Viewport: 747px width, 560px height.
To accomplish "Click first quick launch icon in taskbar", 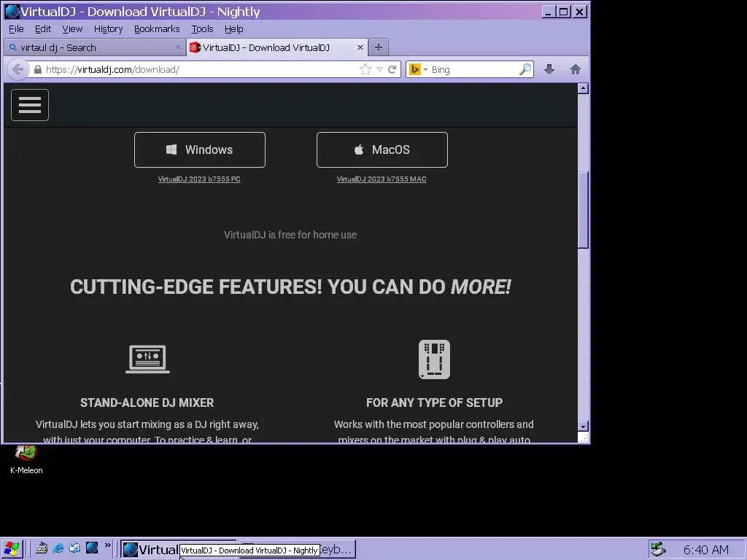I will pyautogui.click(x=42, y=548).
